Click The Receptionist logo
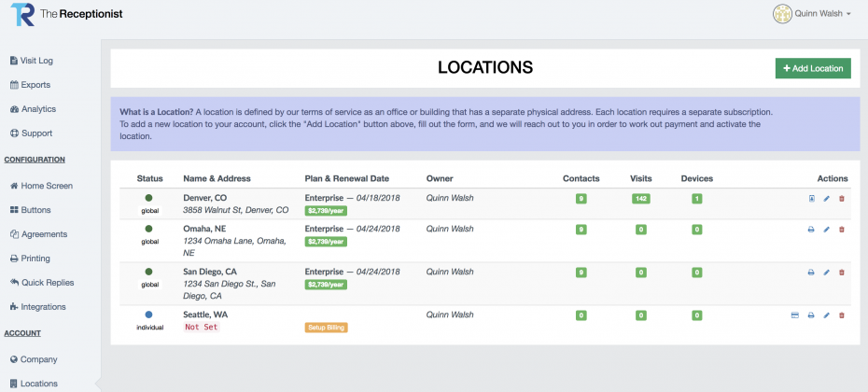This screenshot has width=868, height=392. pyautogui.click(x=66, y=14)
